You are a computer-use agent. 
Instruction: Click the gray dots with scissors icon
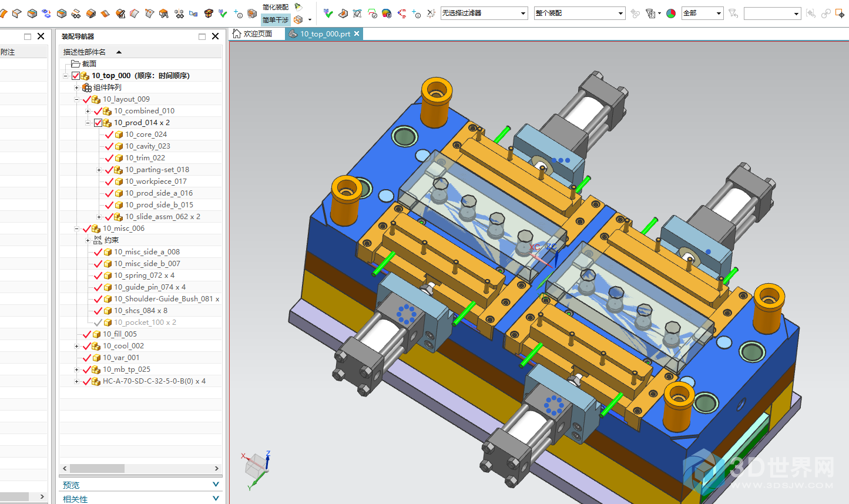179,14
